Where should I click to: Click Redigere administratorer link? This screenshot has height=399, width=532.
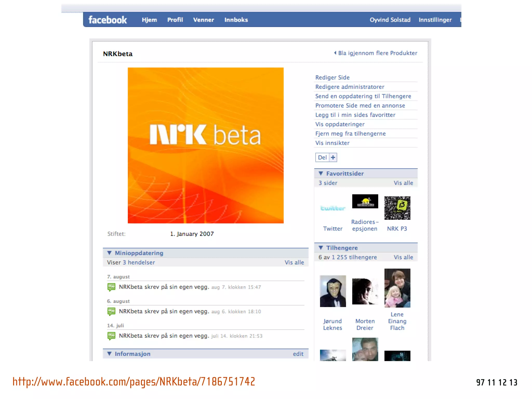click(350, 87)
